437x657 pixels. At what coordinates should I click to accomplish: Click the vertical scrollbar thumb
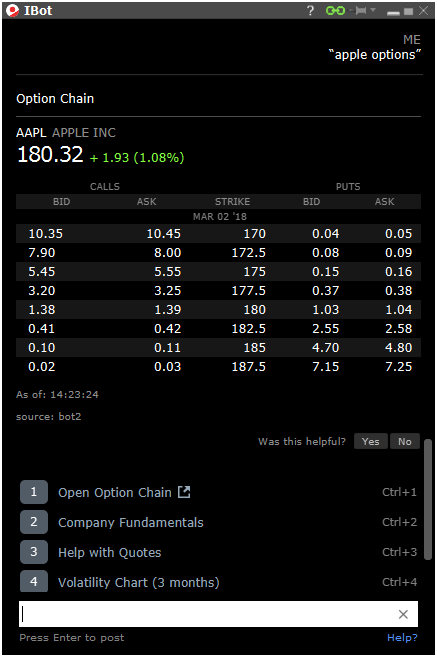tap(428, 499)
